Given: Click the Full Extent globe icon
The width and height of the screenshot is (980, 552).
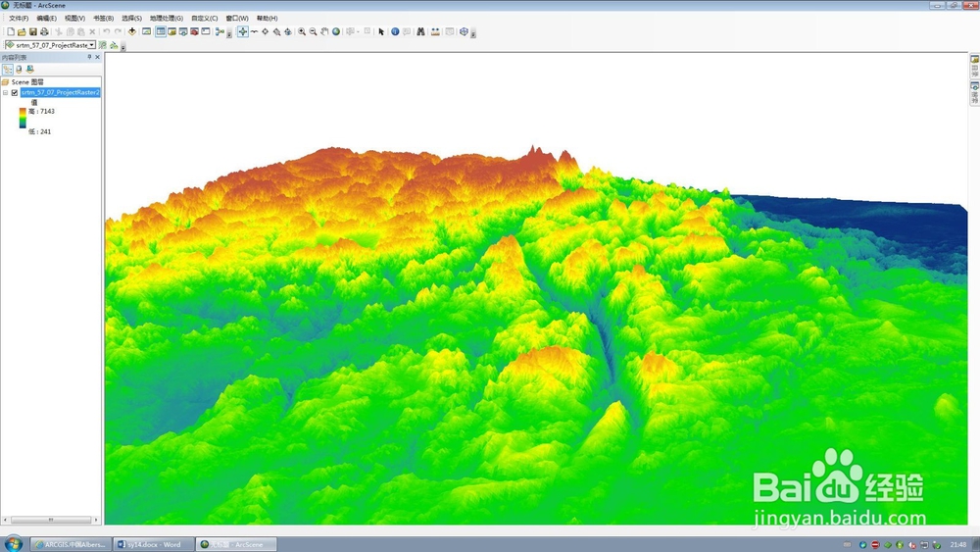Looking at the screenshot, I should coord(335,31).
